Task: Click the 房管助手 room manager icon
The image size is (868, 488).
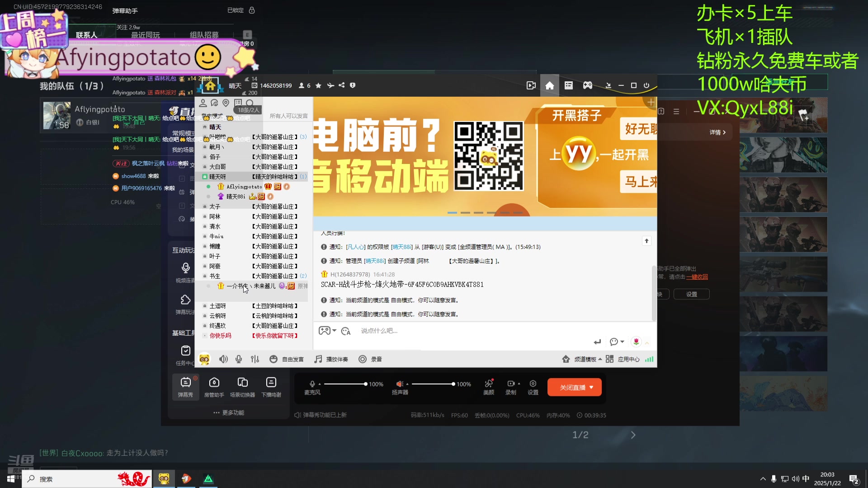Action: click(214, 387)
